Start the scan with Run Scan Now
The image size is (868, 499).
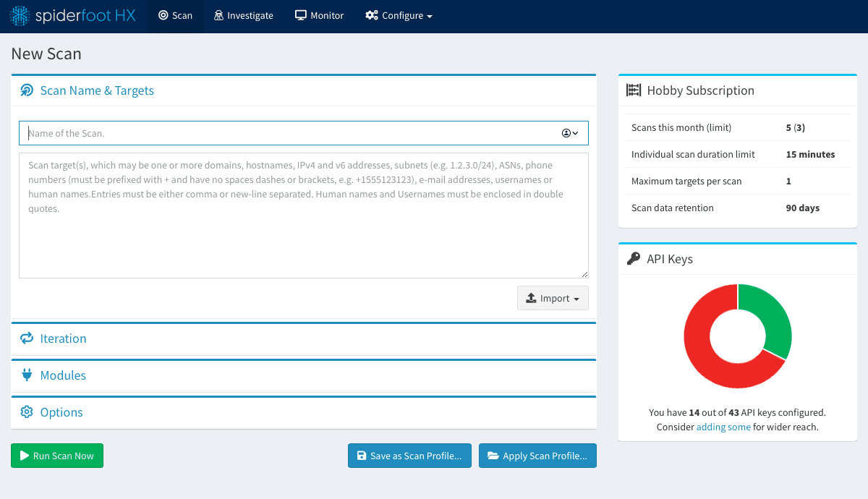(57, 456)
